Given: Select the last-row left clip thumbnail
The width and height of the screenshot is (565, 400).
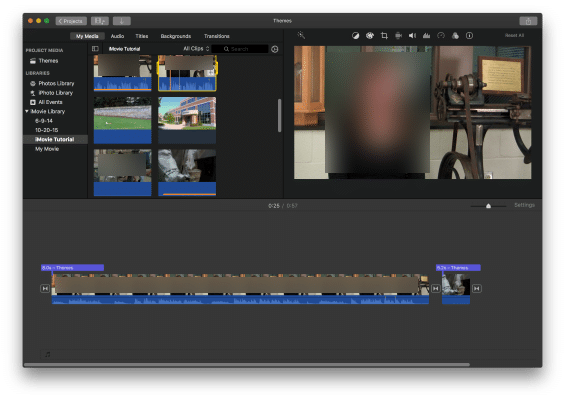Looking at the screenshot, I should click(x=123, y=173).
